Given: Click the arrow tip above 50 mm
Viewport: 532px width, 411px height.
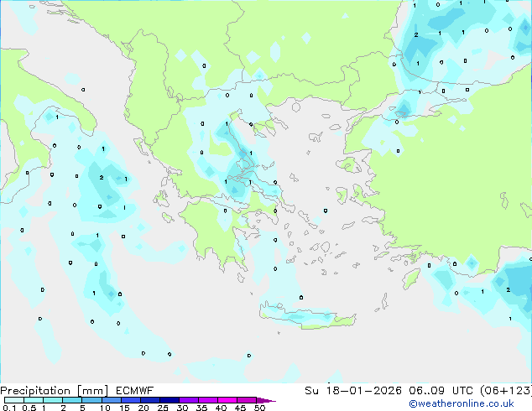Looking at the screenshot, I should [x=266, y=400].
